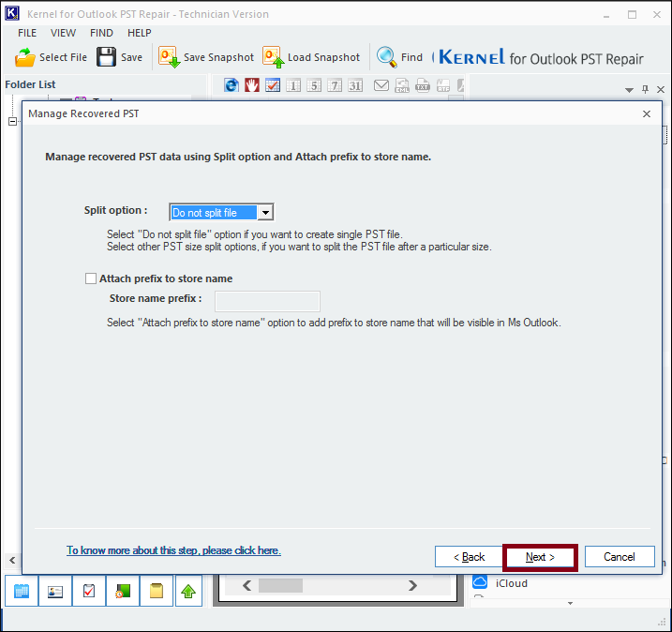The image size is (672, 632).
Task: Collapse the folder tree minus node
Action: [13, 121]
